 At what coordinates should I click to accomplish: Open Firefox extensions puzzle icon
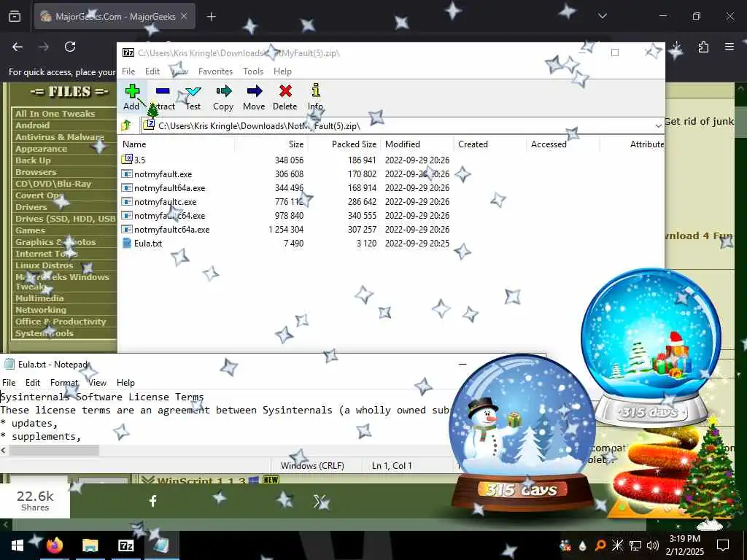point(703,47)
